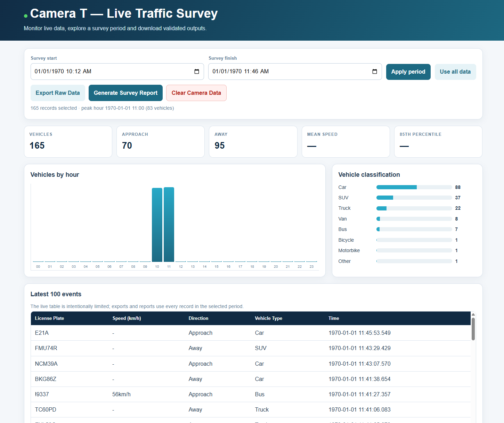
Task: Select license plate E21A cell
Action: point(42,333)
